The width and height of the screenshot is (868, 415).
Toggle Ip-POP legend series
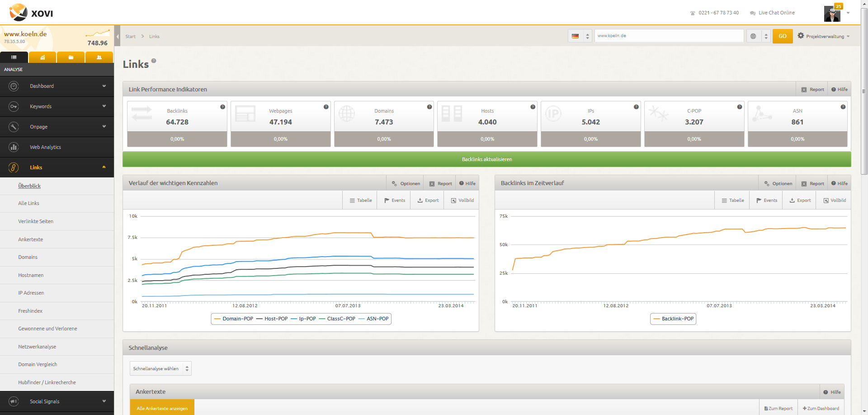point(303,319)
